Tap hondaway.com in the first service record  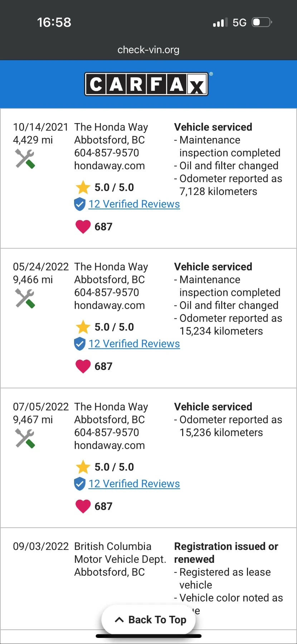109,166
